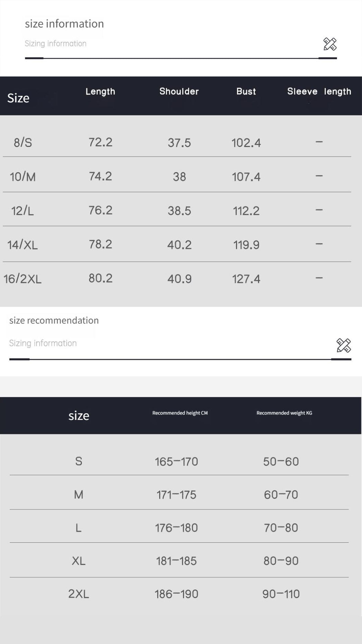
Task: Choose the 12/L size row label
Action: point(23,211)
